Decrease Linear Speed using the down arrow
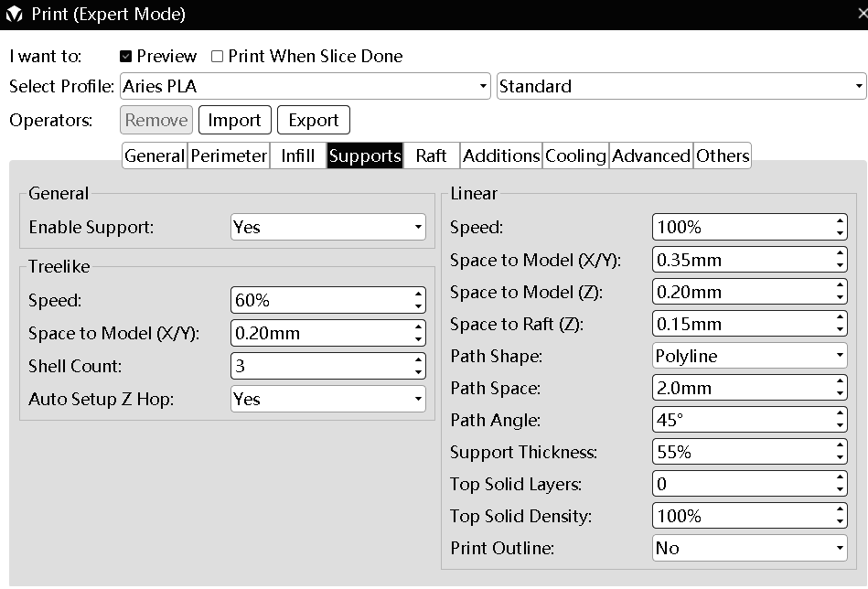The height and width of the screenshot is (589, 868). tap(841, 231)
